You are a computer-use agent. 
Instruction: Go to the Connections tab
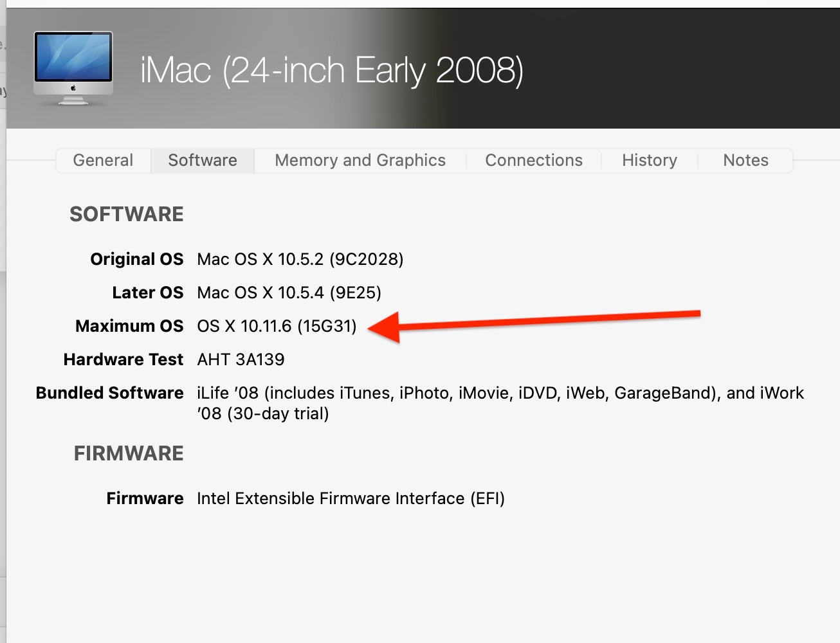(533, 160)
